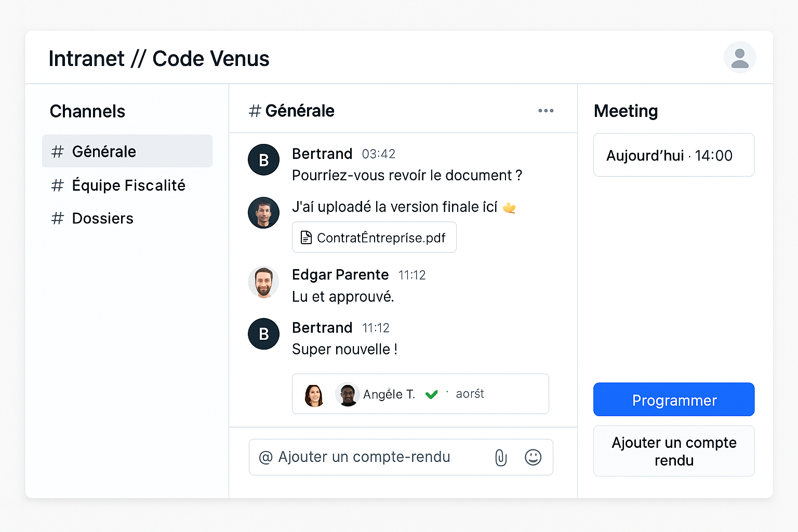Open the emoji picker smiley icon
798x532 pixels.
[533, 457]
